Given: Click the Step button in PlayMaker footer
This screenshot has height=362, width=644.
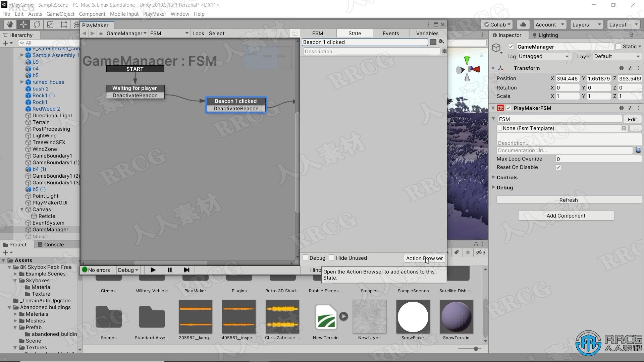Looking at the screenshot, I should coord(186,270).
